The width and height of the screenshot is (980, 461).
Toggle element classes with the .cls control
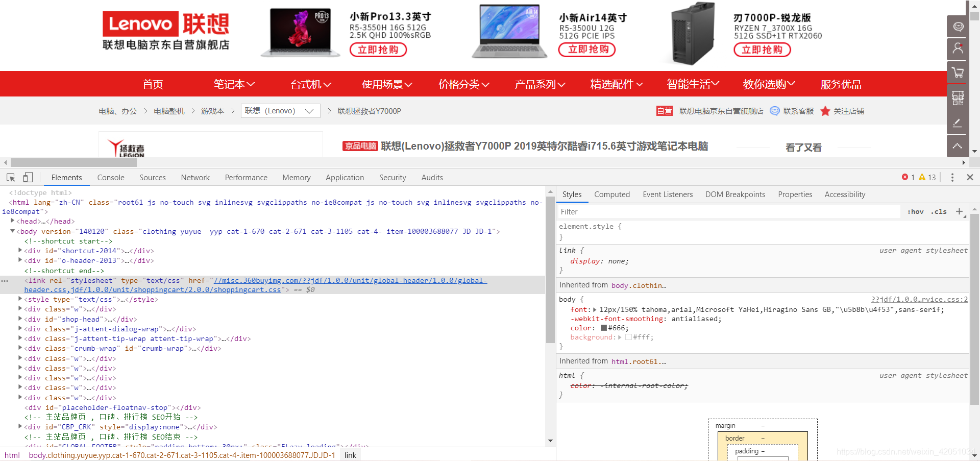pyautogui.click(x=939, y=211)
